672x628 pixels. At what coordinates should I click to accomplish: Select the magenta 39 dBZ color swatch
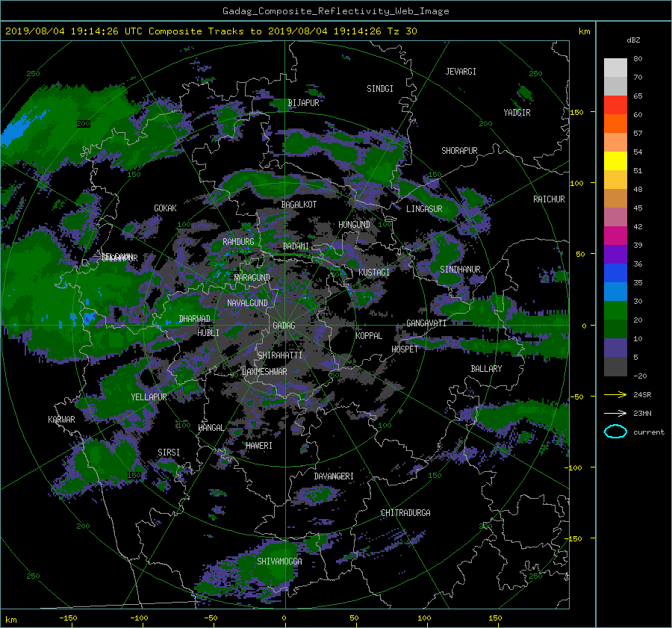point(615,235)
